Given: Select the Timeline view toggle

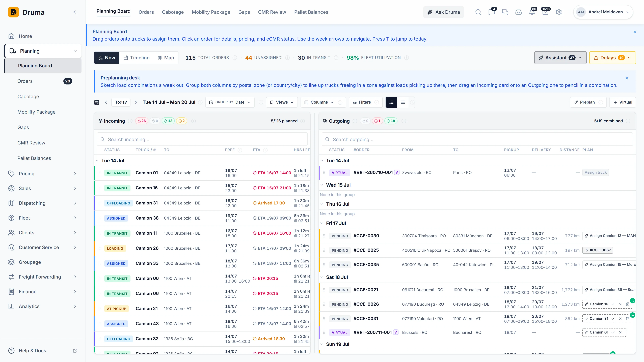Looking at the screenshot, I should coord(137,58).
